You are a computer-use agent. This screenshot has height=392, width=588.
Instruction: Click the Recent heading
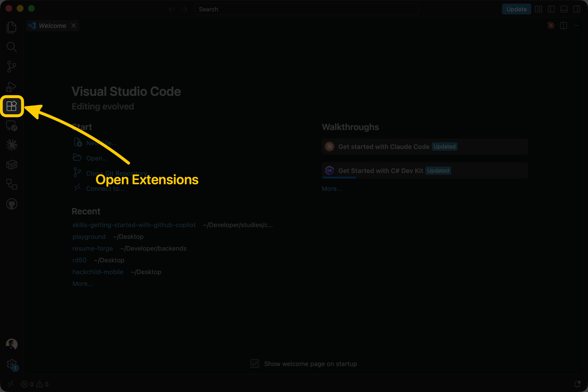click(x=86, y=211)
